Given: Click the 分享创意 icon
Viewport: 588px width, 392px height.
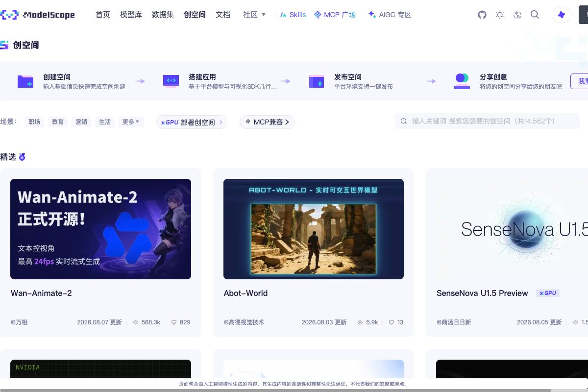Looking at the screenshot, I should (462, 81).
